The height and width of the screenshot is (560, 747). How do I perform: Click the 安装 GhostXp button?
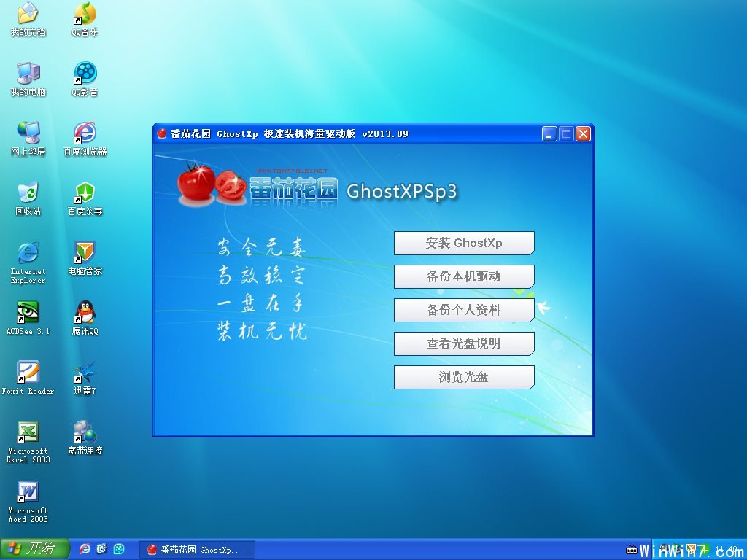point(463,243)
